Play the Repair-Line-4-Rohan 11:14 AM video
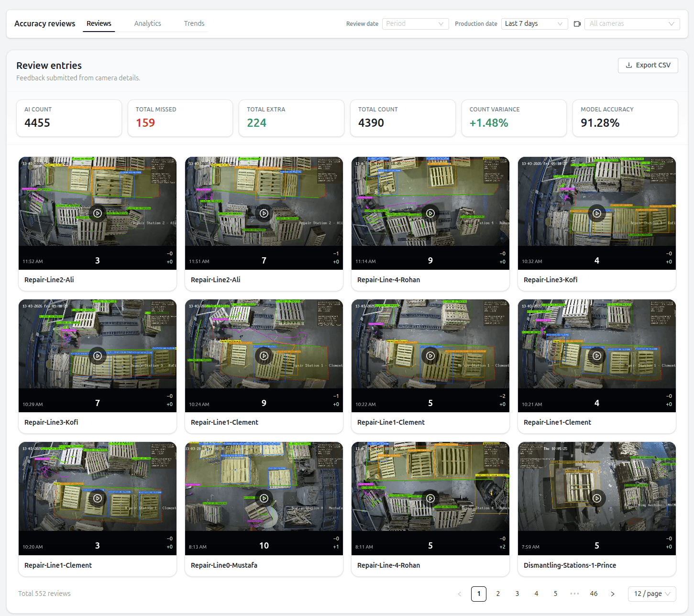 click(x=430, y=213)
